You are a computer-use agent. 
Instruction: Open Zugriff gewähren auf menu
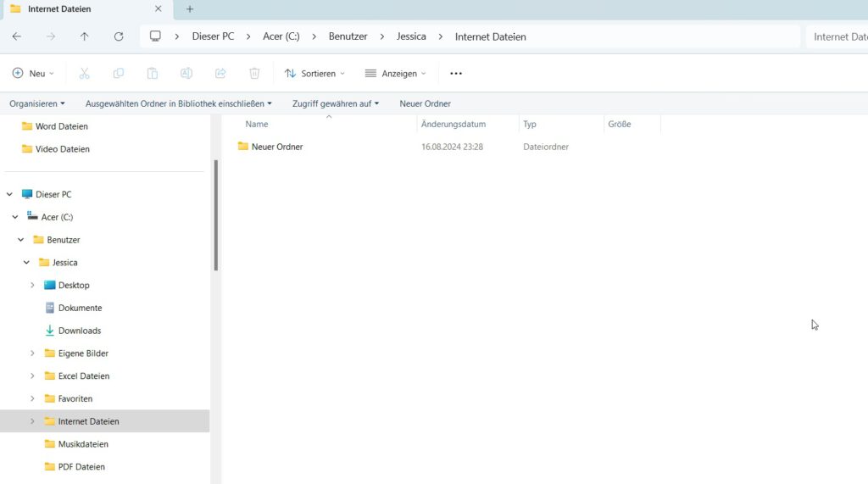coord(336,103)
